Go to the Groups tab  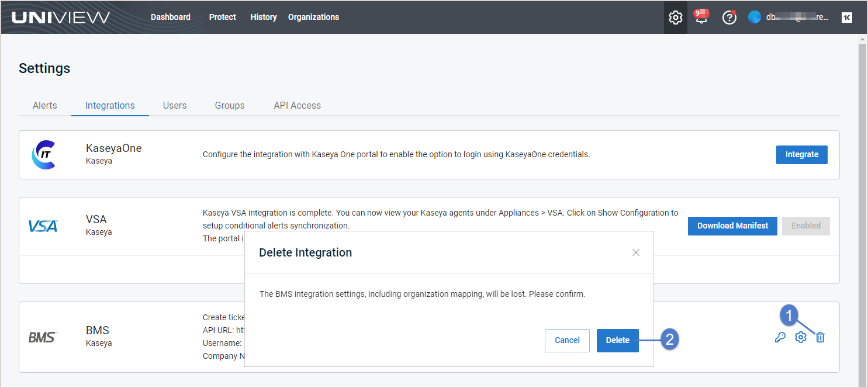pos(230,106)
